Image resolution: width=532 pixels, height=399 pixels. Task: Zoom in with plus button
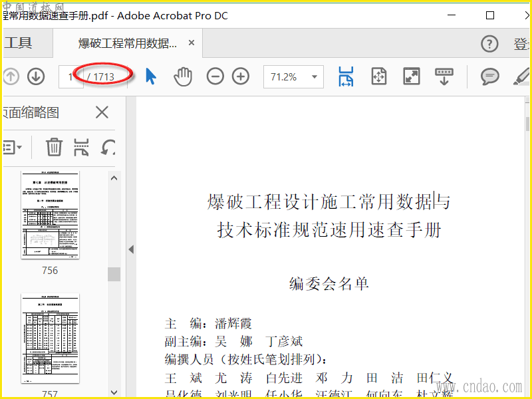click(241, 76)
